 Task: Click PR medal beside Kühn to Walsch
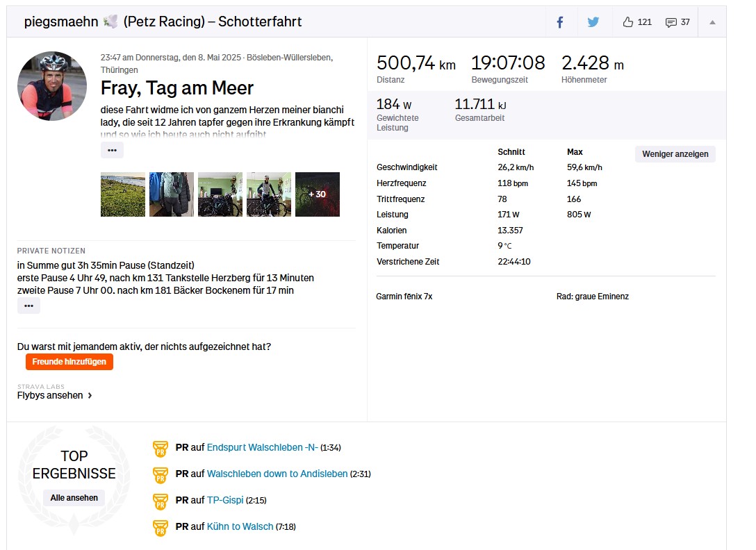click(161, 528)
